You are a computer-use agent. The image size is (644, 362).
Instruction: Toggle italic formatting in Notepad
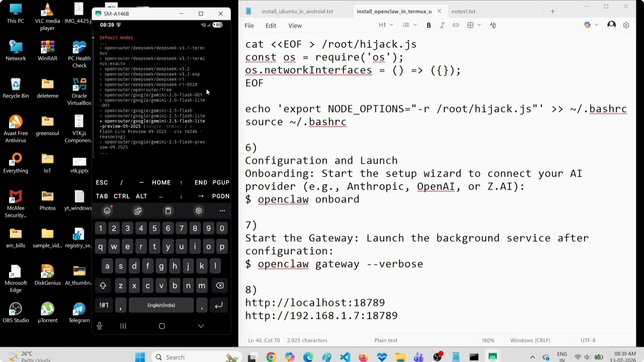pyautogui.click(x=442, y=25)
